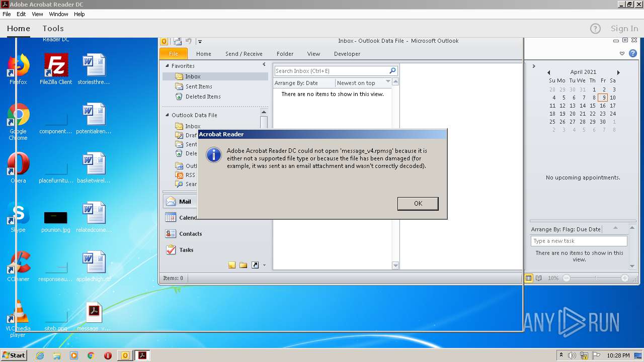Viewport: 644px width, 362px height.
Task: Open Outlook File backstage tab
Action: pos(174,53)
